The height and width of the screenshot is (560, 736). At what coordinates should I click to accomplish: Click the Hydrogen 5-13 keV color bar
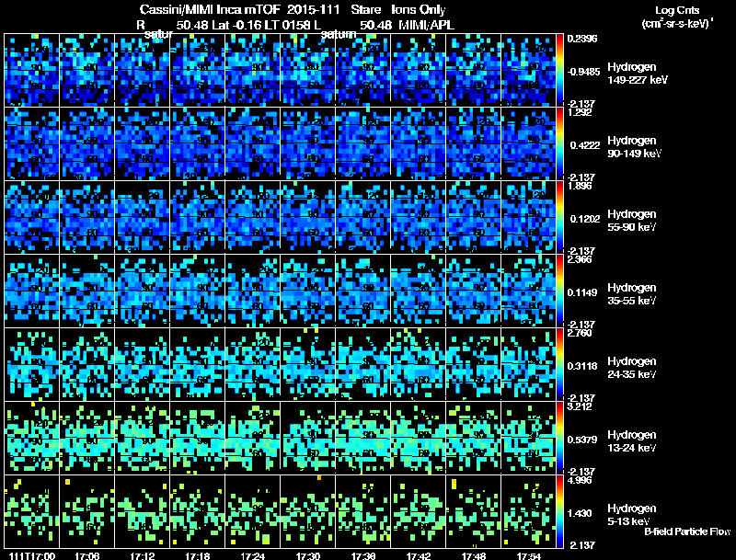pos(559,511)
